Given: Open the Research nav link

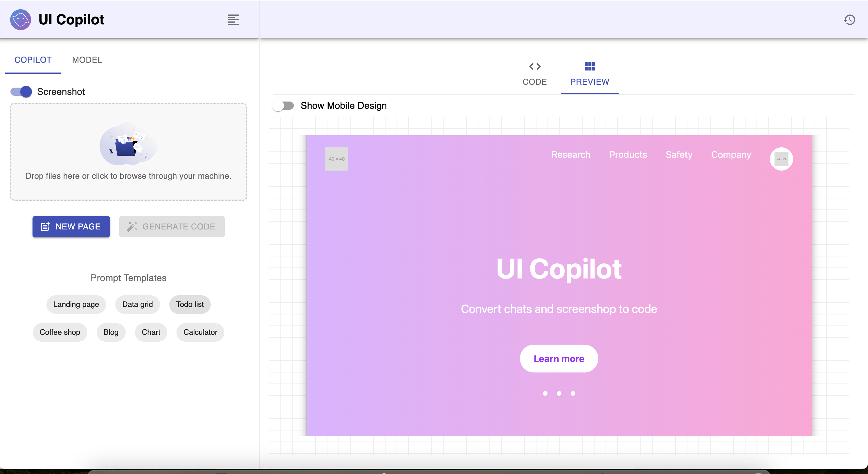Looking at the screenshot, I should point(571,155).
